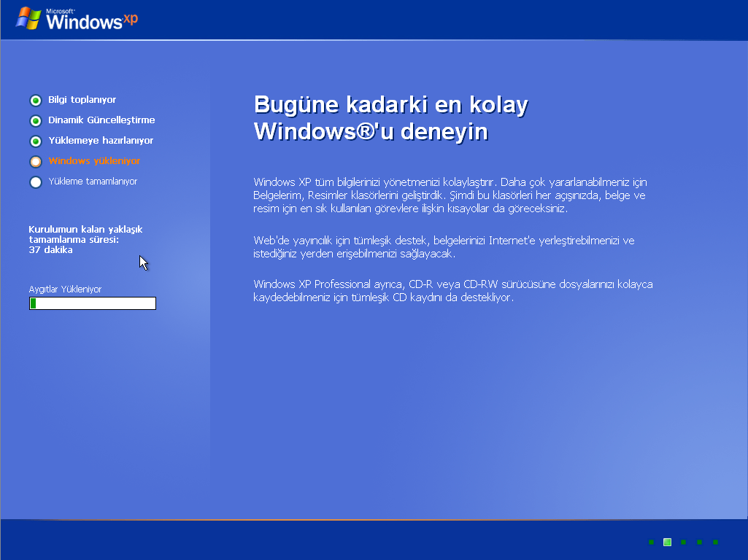Click the third slide indicator square
The height and width of the screenshot is (560, 748).
[x=683, y=542]
